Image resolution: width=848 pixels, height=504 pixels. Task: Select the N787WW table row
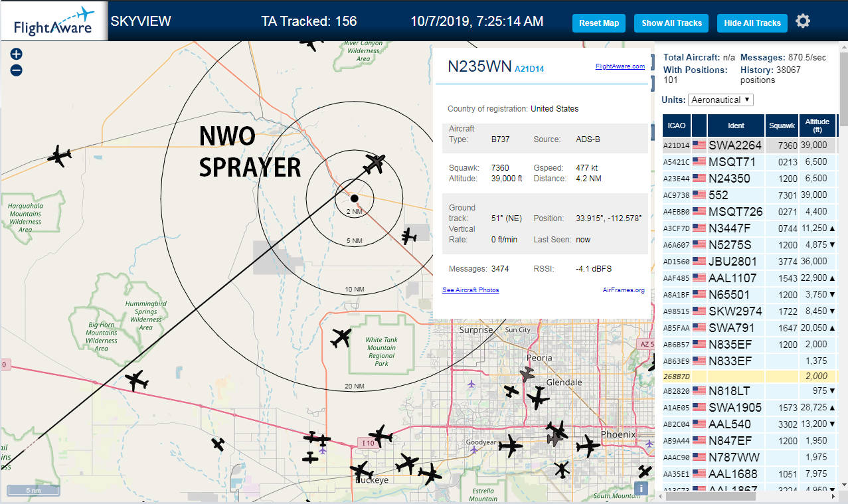tap(749, 457)
